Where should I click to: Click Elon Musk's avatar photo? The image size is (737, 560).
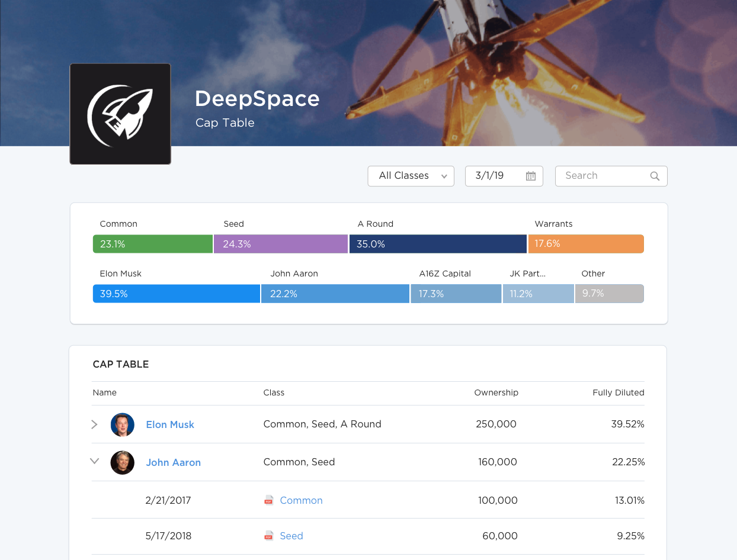tap(123, 424)
